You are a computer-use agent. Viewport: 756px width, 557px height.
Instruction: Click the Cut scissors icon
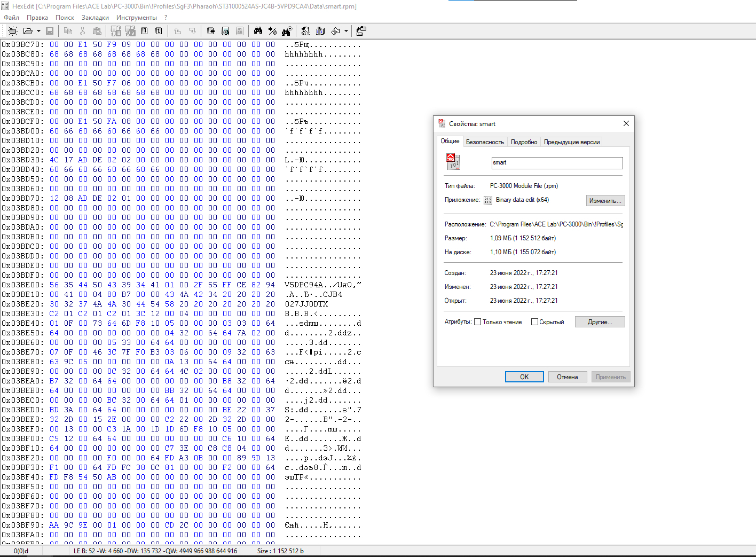[x=82, y=31]
